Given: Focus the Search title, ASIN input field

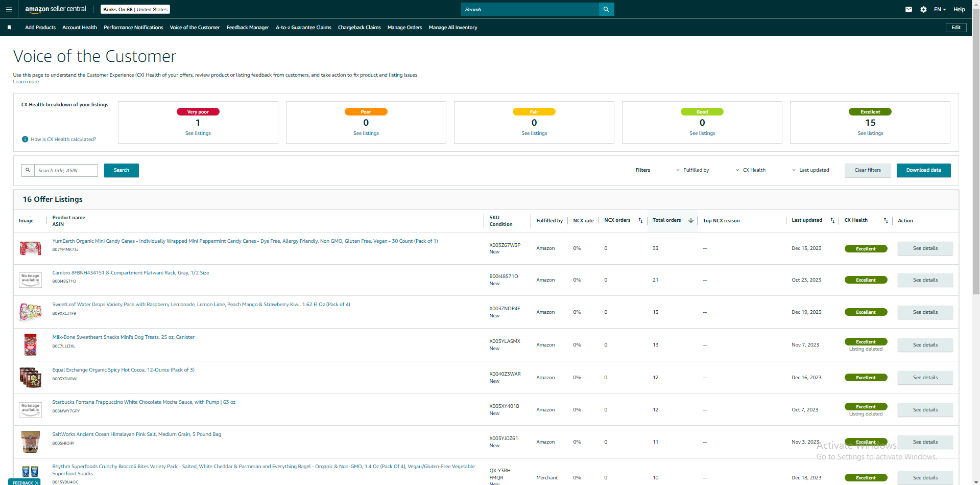Looking at the screenshot, I should [x=66, y=170].
